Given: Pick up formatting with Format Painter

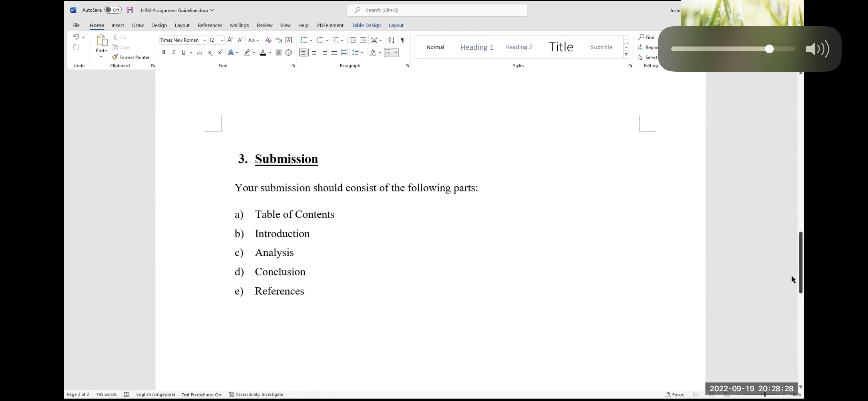Looking at the screenshot, I should click(131, 57).
